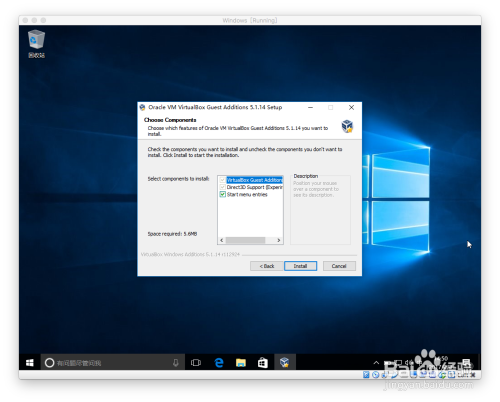Click the 'Space required: 5.6MB' text
Image resolution: width=500 pixels, height=402 pixels.
pos(172,234)
